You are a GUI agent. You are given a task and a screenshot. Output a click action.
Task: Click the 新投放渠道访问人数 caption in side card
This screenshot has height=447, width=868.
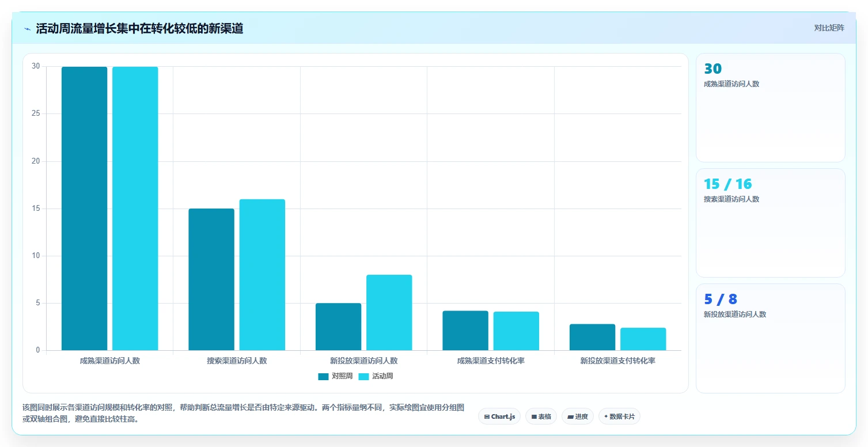pyautogui.click(x=735, y=315)
